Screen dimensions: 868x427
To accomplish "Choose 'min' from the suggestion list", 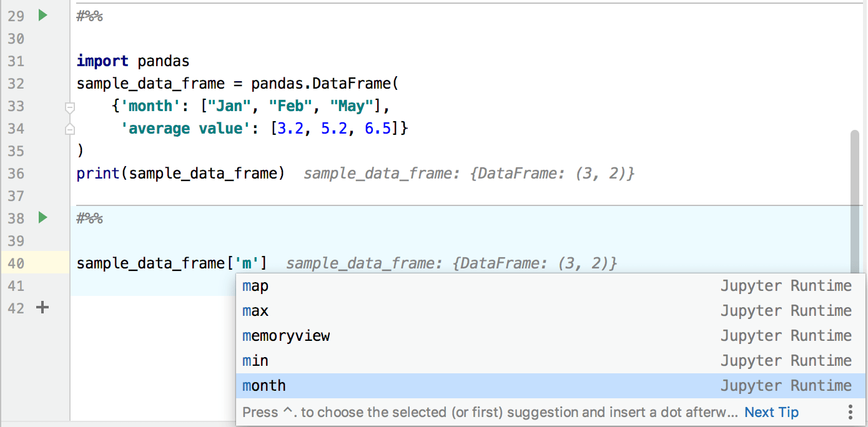I will click(253, 360).
